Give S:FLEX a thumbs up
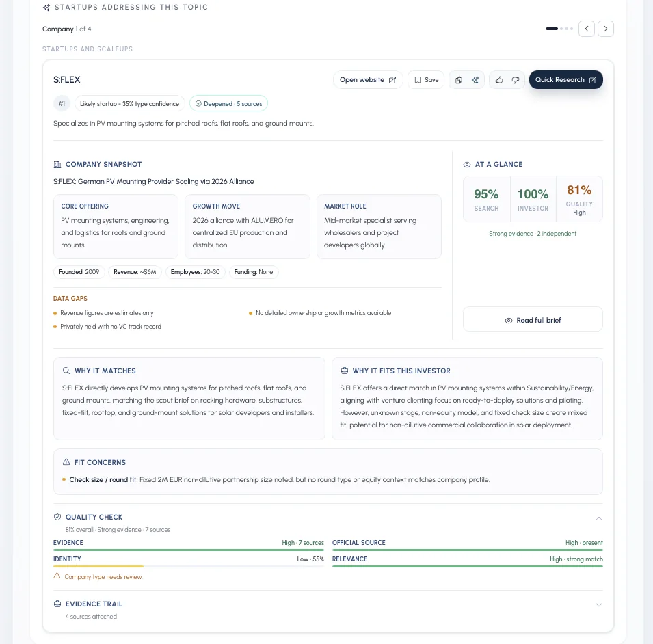653x644 pixels. point(499,80)
